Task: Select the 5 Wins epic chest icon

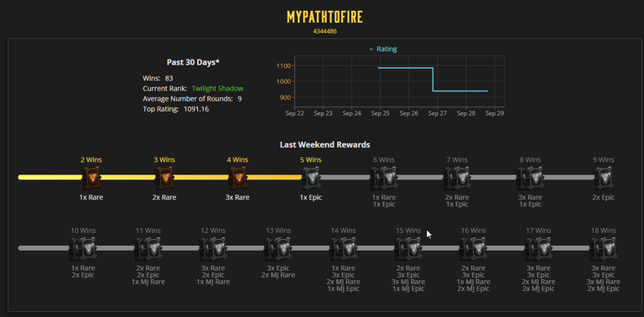Action: pyautogui.click(x=311, y=178)
